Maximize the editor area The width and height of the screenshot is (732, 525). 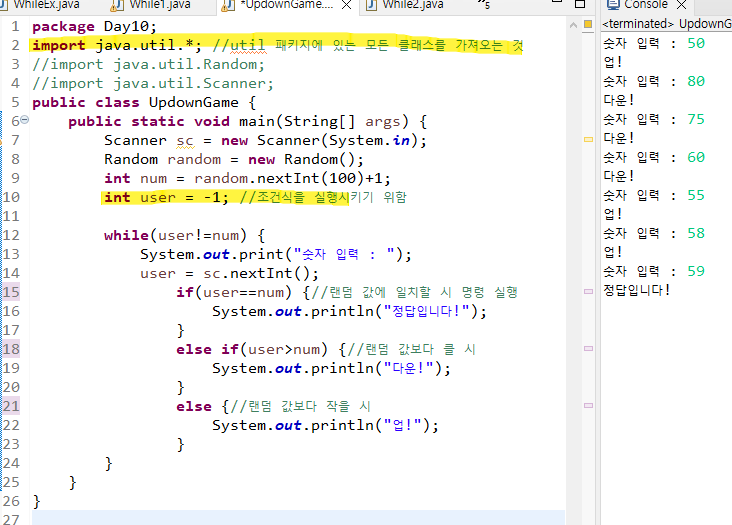[580, 4]
